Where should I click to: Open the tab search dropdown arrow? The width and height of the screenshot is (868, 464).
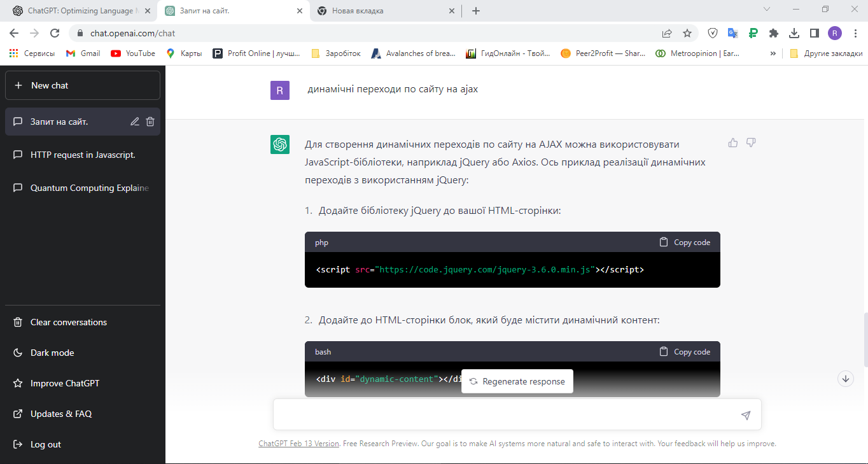[x=767, y=10]
